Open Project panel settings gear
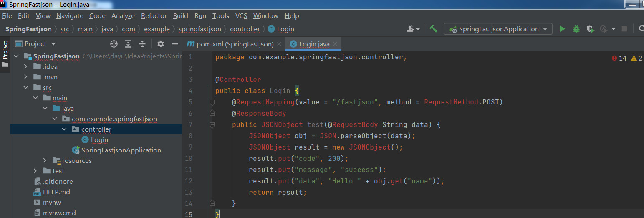This screenshot has height=218, width=644. tap(161, 44)
